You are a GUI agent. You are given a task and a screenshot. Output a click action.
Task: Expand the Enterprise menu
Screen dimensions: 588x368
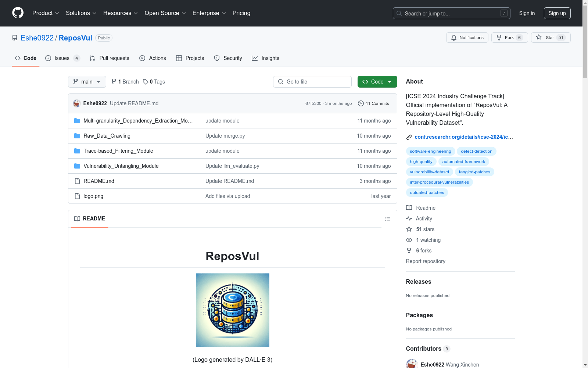(209, 13)
